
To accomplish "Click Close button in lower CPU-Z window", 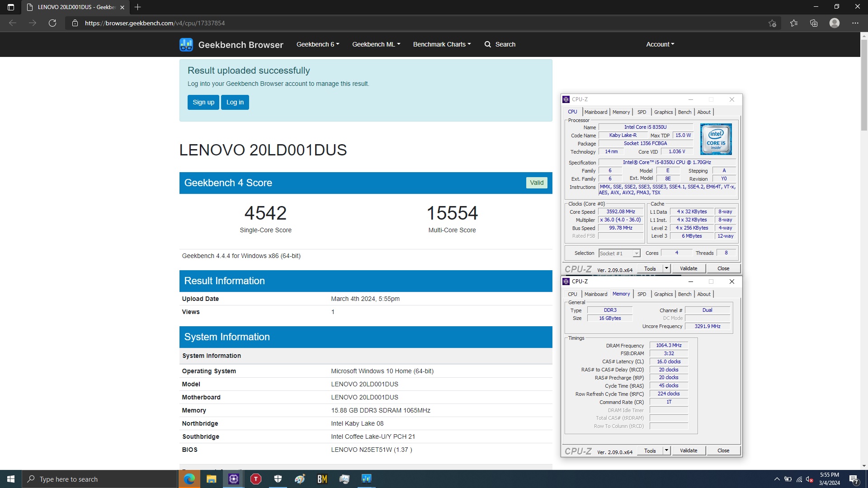I will (x=723, y=450).
